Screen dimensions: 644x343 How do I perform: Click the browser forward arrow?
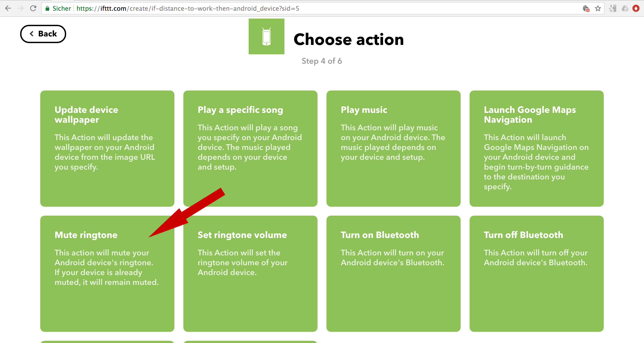pos(21,8)
